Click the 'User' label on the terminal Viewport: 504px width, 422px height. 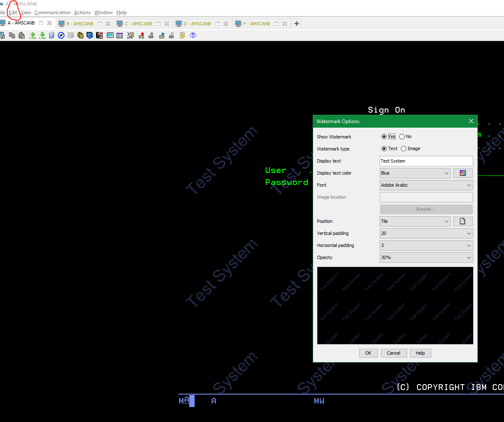tap(276, 170)
